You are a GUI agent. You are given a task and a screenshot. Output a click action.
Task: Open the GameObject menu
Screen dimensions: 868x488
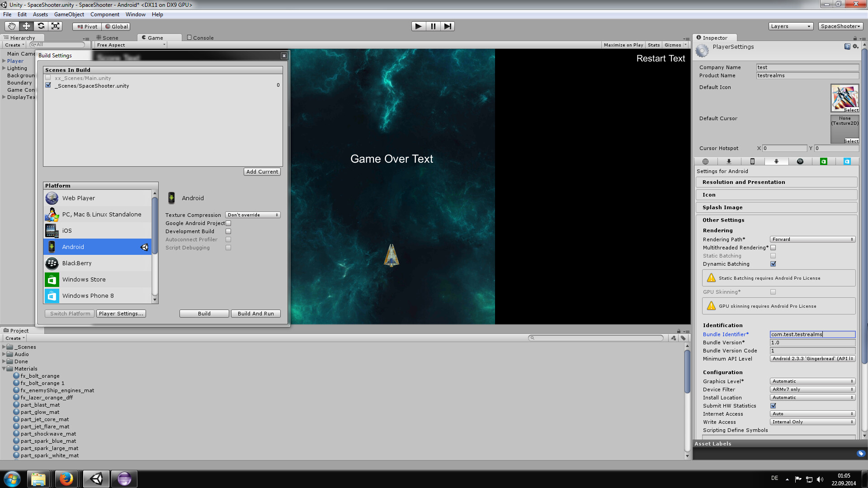pyautogui.click(x=69, y=14)
